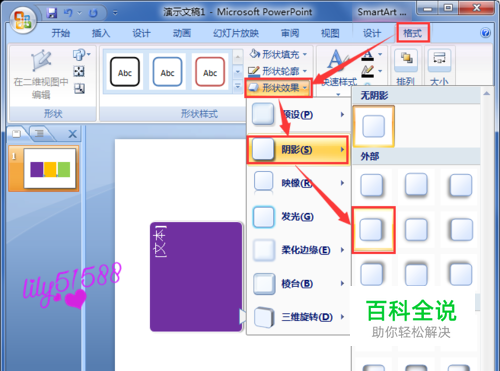Expand the shape styles gallery more arrow

(238, 86)
